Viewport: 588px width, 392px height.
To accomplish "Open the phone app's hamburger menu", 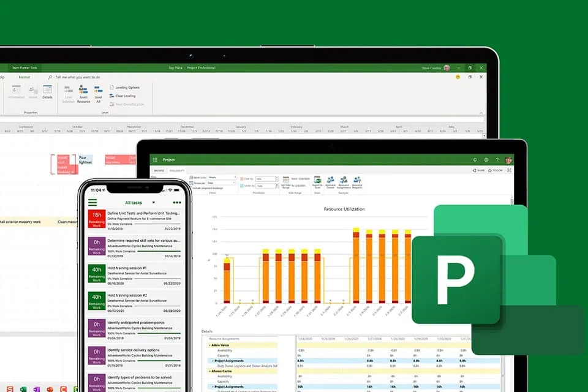I will pos(94,203).
